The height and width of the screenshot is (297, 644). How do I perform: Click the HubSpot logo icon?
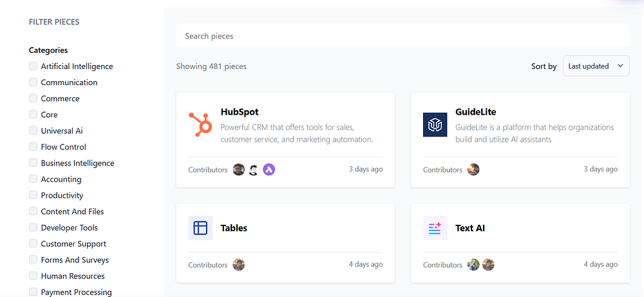[x=200, y=124]
